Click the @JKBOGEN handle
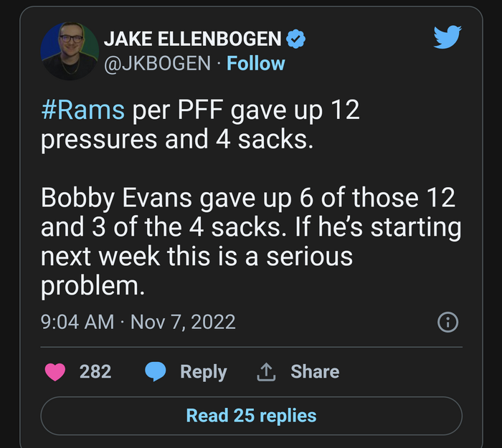Image resolution: width=502 pixels, height=448 pixels. tap(158, 63)
